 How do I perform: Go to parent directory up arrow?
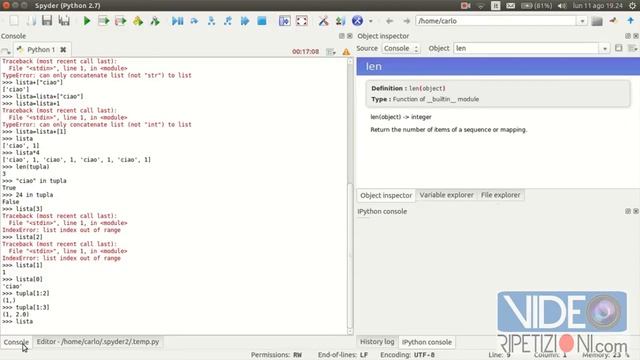(x=631, y=21)
